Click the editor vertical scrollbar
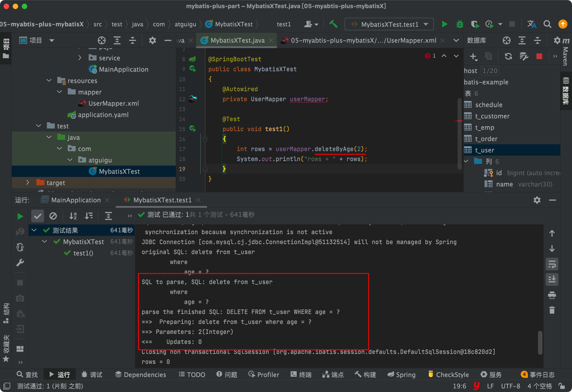Viewport: 572px width, 392px height. coord(459,134)
